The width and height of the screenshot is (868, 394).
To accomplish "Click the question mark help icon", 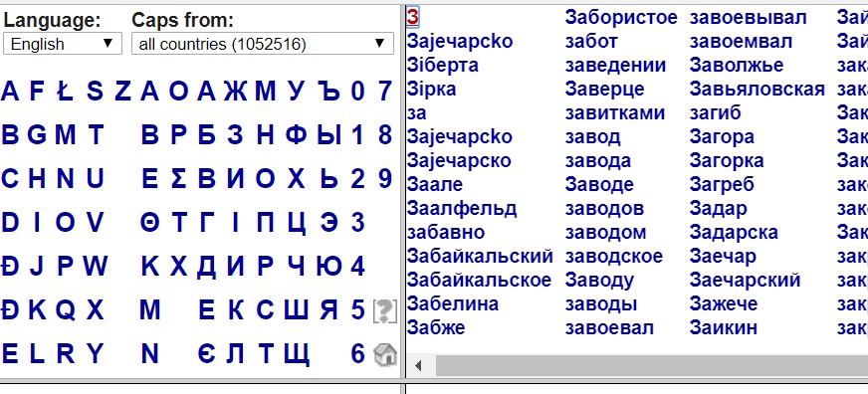I will 385,311.
